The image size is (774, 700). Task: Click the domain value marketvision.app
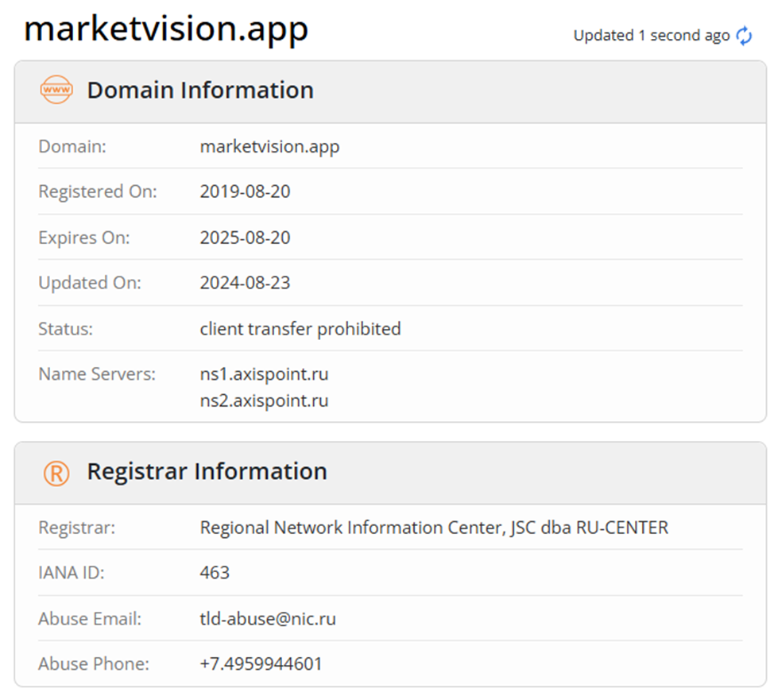(x=270, y=146)
